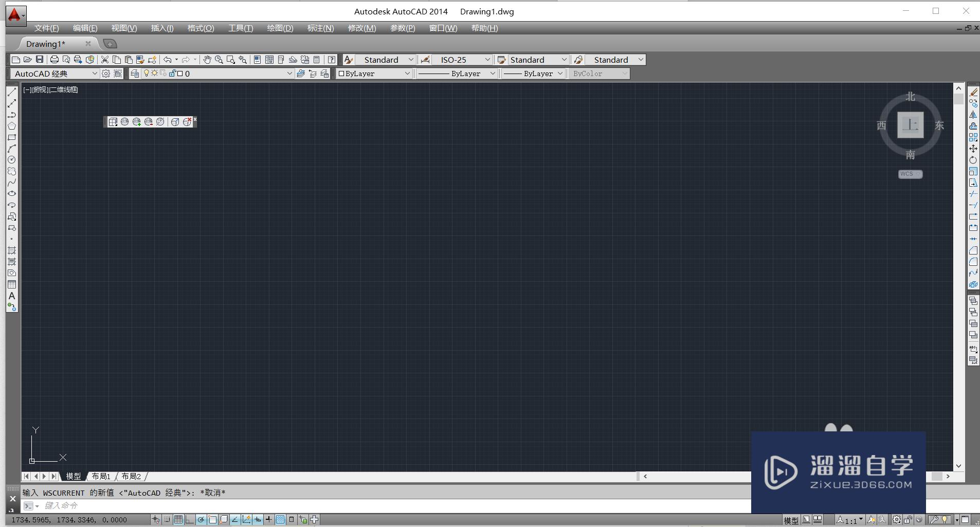980x527 pixels.
Task: Open the Help question mark icon
Action: point(332,60)
